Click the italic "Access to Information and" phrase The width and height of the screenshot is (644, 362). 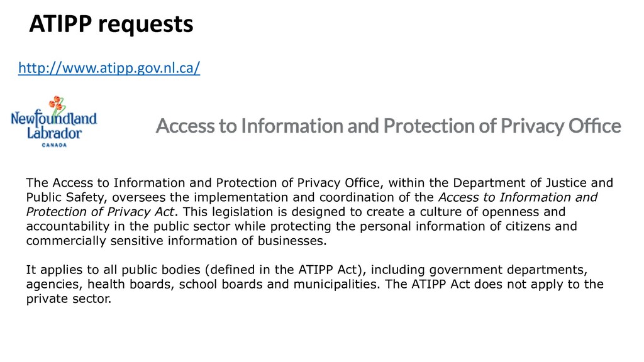click(x=518, y=197)
